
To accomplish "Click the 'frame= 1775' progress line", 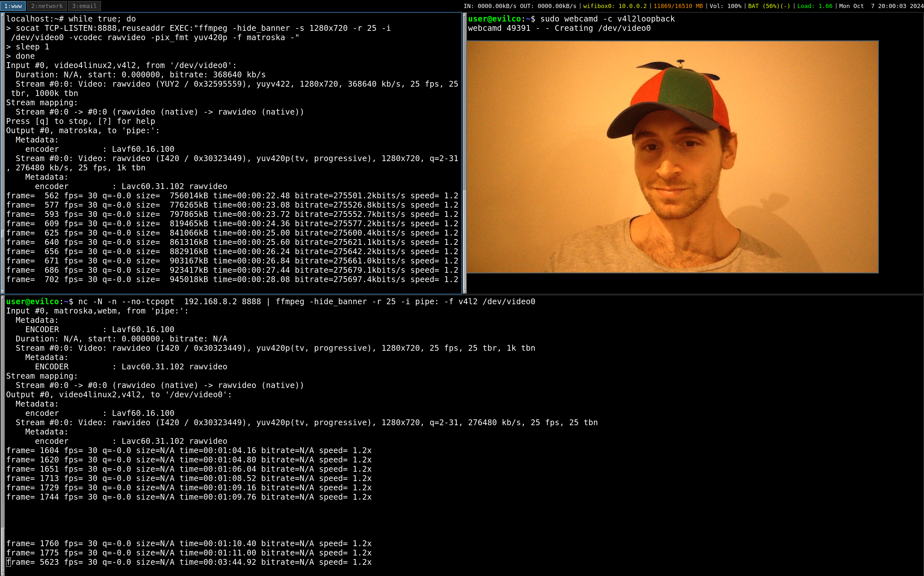I will click(x=189, y=553).
